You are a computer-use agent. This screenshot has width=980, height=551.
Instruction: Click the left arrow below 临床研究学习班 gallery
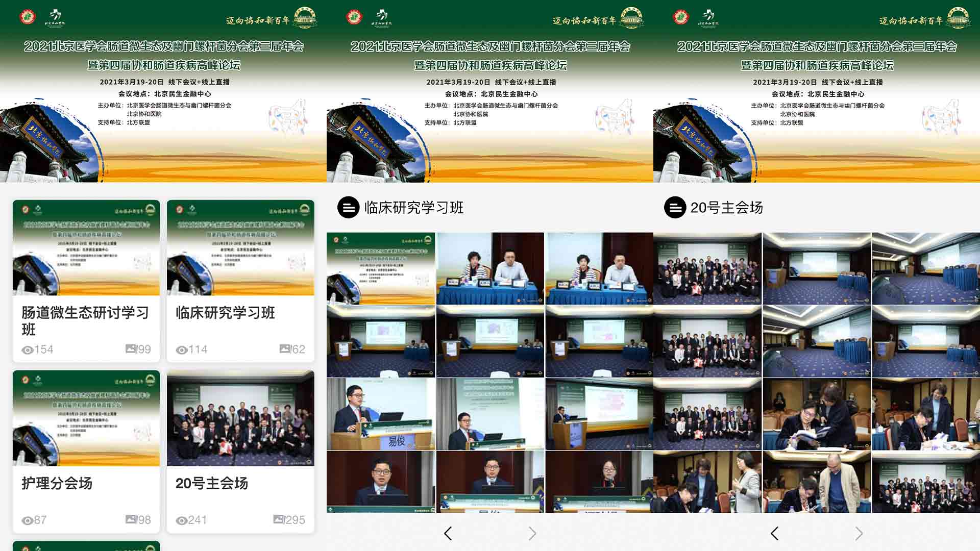coord(449,533)
